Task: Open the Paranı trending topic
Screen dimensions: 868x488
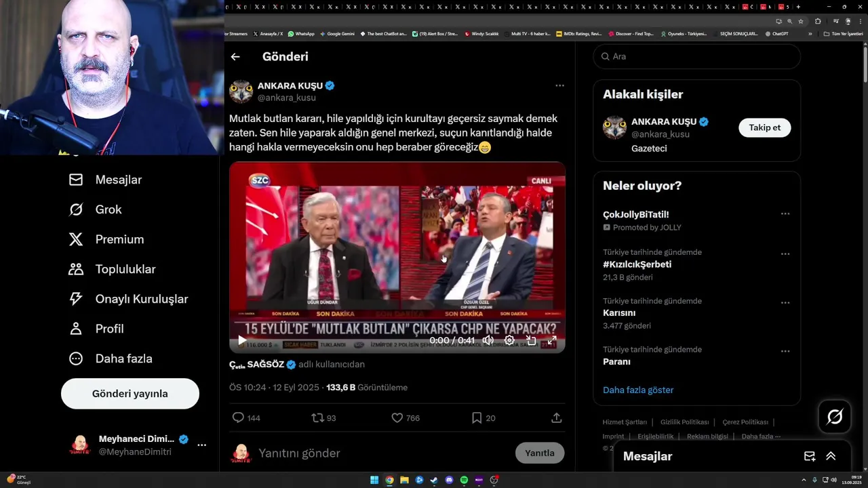Action: 616,362
